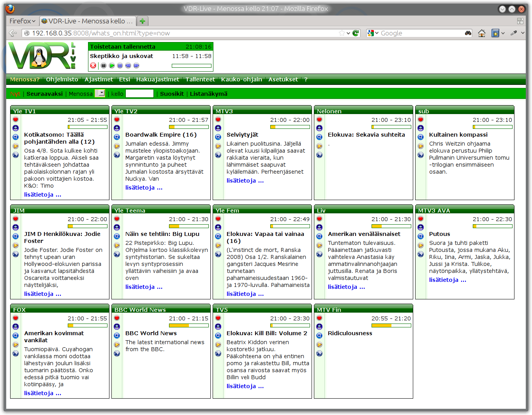Select the VDR-Live browser tab

pos(87,21)
